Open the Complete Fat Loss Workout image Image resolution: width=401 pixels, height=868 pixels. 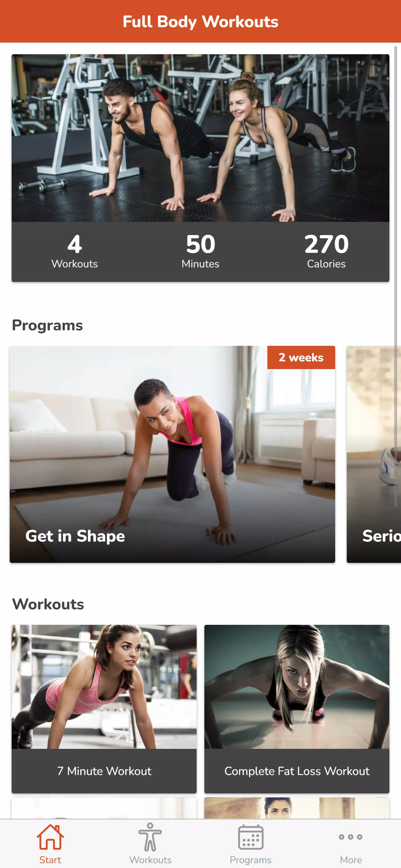point(296,687)
